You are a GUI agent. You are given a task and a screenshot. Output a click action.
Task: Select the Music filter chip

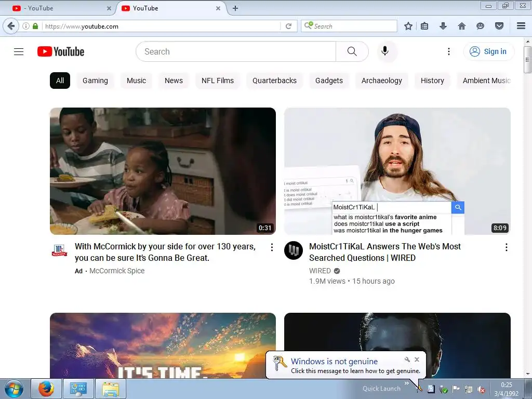(x=137, y=81)
